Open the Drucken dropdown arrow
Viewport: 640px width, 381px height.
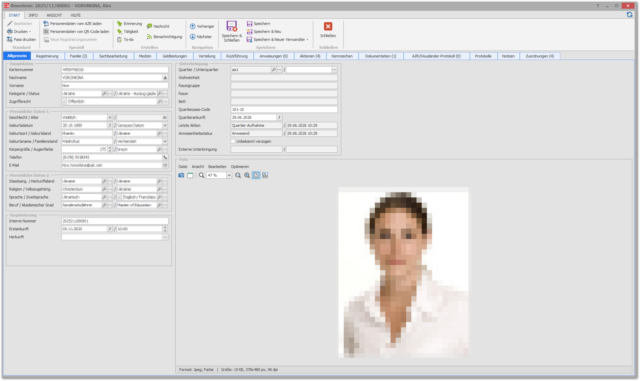click(30, 32)
